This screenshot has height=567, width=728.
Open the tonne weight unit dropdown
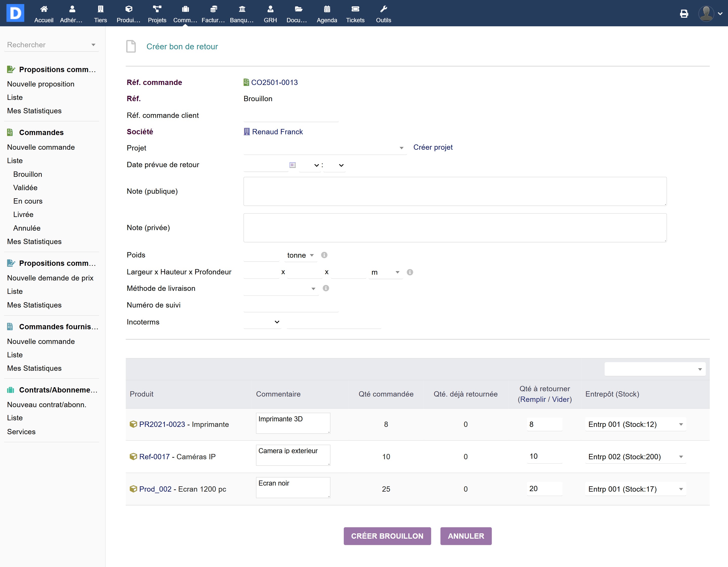(x=300, y=255)
